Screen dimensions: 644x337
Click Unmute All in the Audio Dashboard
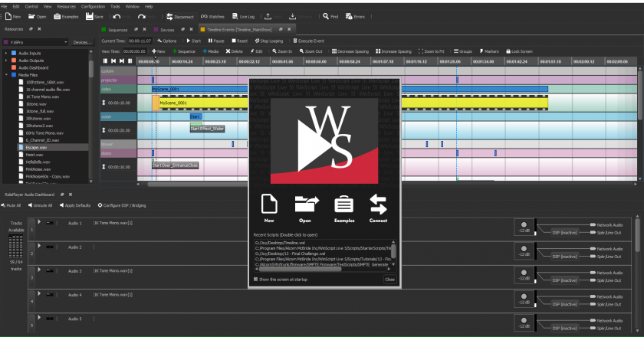tap(40, 205)
